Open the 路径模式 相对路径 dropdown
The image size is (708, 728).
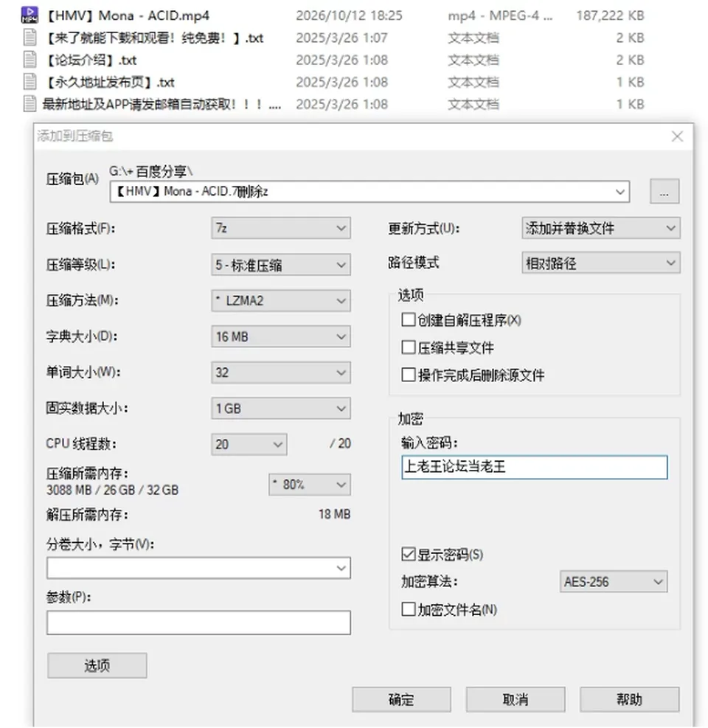pos(601,263)
